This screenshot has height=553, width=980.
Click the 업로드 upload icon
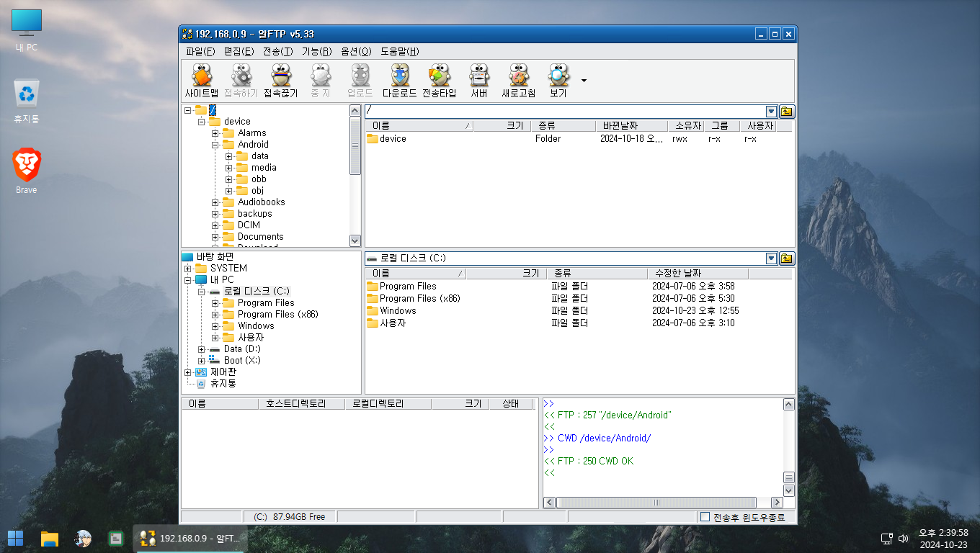tap(360, 81)
